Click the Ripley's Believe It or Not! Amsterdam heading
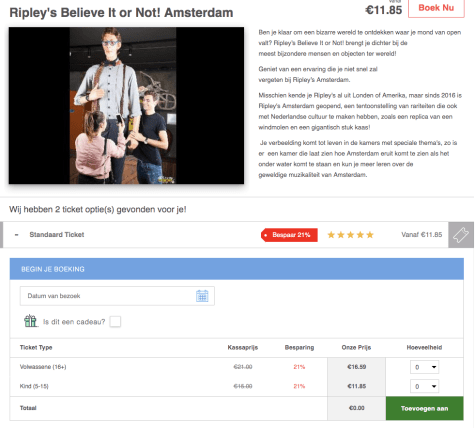 (x=121, y=13)
